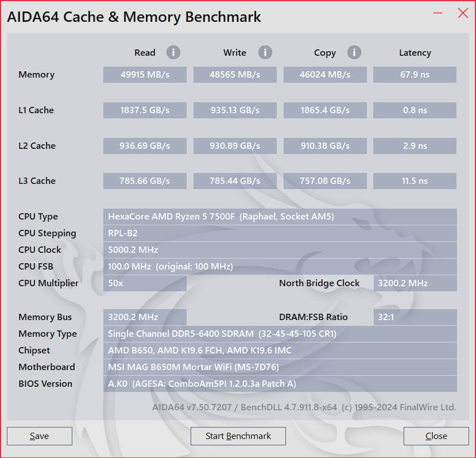Viewport: 476px width, 458px height.
Task: Click L3 Cache latency 11.5 ns
Action: (x=415, y=181)
